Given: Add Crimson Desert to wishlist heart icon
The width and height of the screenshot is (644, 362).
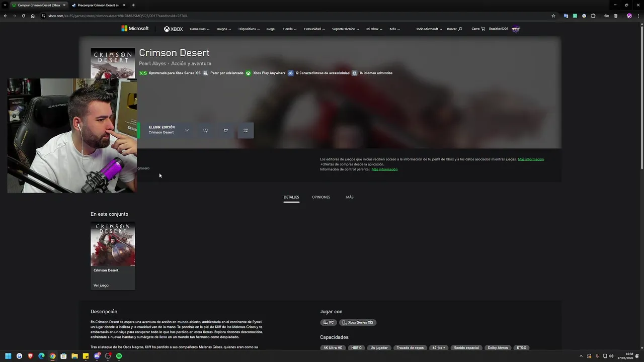Looking at the screenshot, I should coord(205,131).
